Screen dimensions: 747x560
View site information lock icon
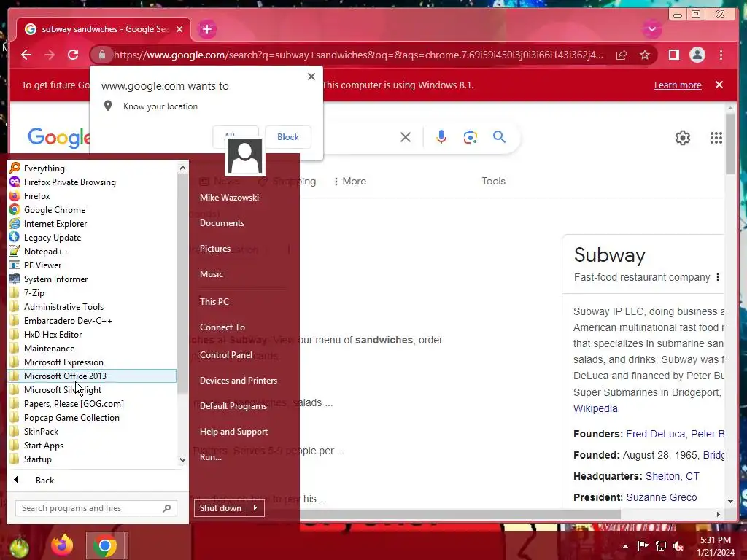tap(102, 55)
